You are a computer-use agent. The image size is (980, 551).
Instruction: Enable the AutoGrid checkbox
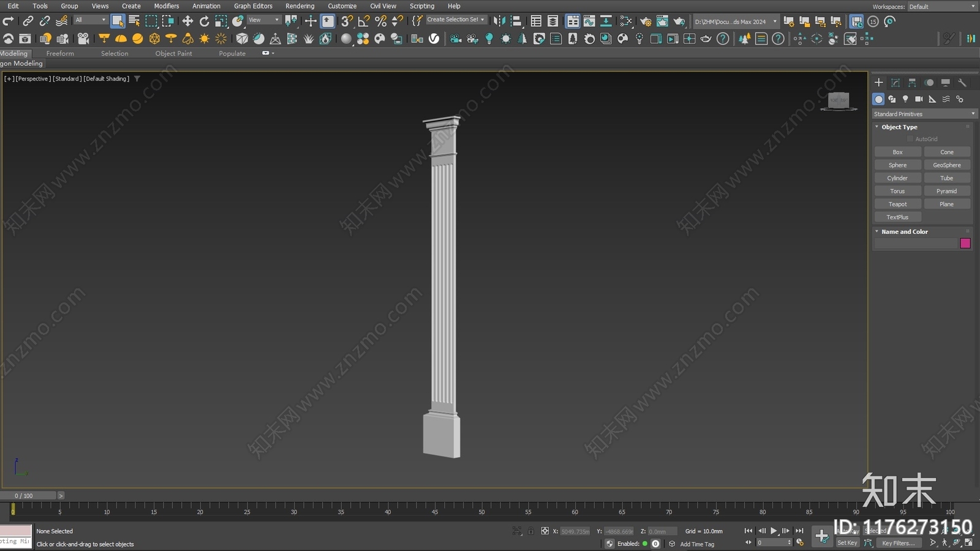(910, 139)
